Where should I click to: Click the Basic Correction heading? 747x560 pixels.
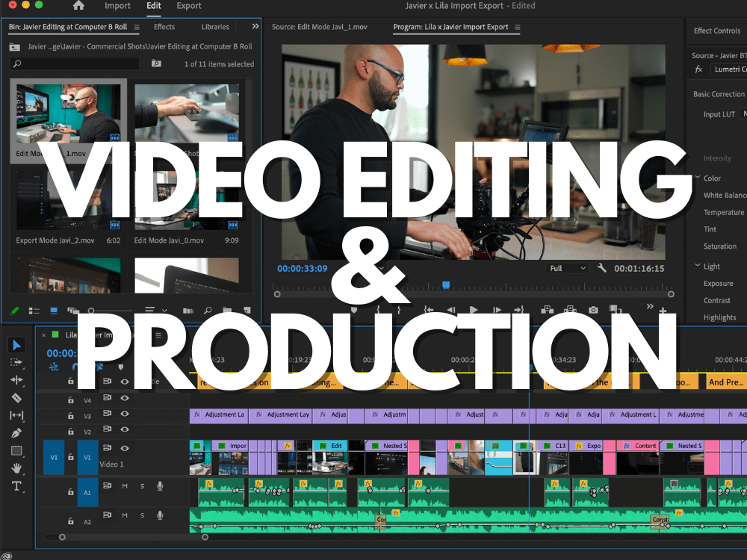719,94
